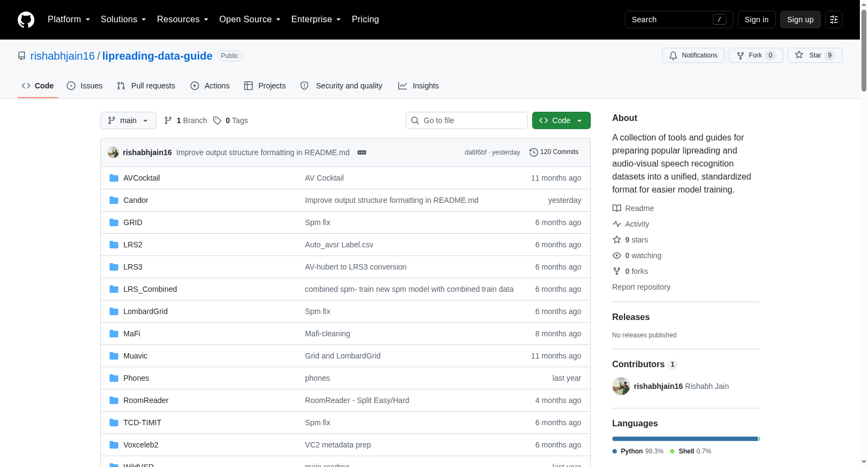Expand the Open Source menu
868x467 pixels.
click(250, 20)
